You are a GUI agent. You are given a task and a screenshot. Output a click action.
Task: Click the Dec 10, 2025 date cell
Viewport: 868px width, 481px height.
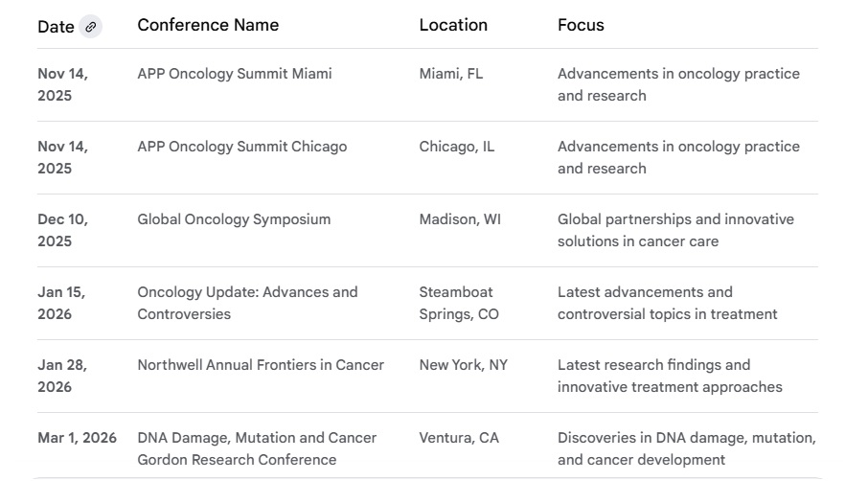pyautogui.click(x=62, y=230)
